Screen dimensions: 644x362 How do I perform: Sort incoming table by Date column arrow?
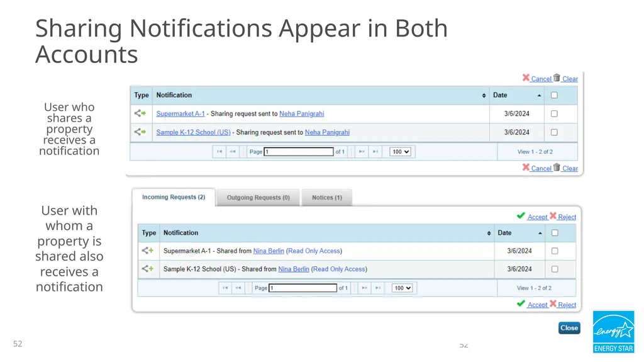point(540,233)
